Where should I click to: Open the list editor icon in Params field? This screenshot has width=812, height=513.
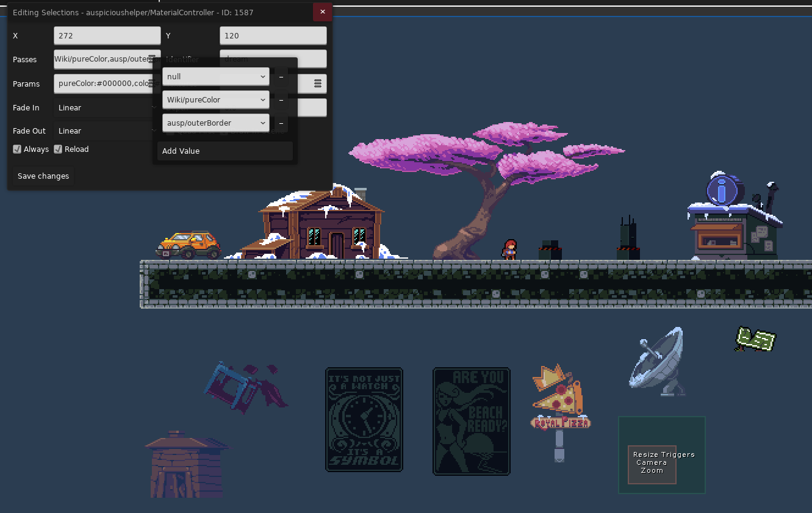tap(153, 84)
